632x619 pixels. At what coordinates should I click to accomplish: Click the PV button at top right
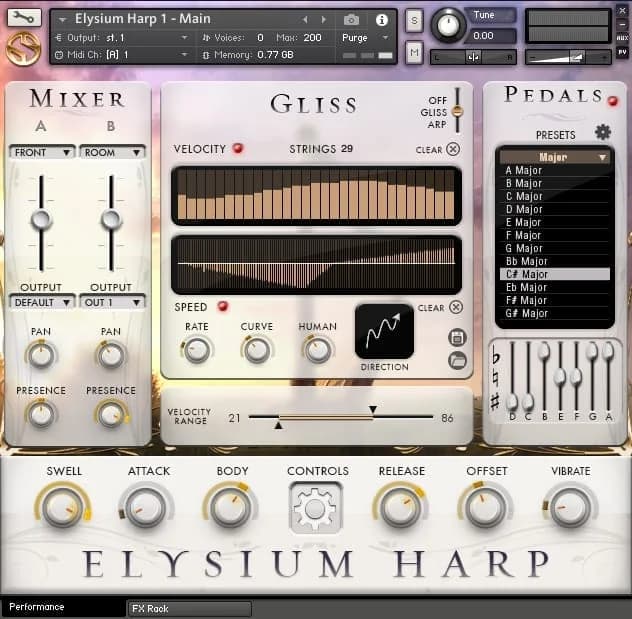[x=622, y=52]
